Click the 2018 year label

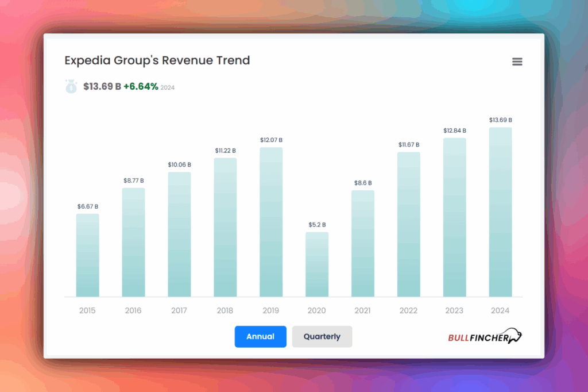coord(225,310)
